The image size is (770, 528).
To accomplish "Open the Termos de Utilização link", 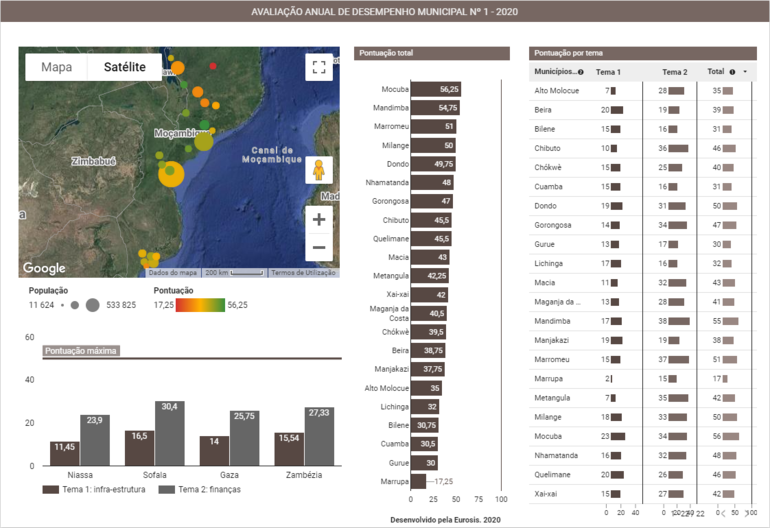I will point(304,272).
